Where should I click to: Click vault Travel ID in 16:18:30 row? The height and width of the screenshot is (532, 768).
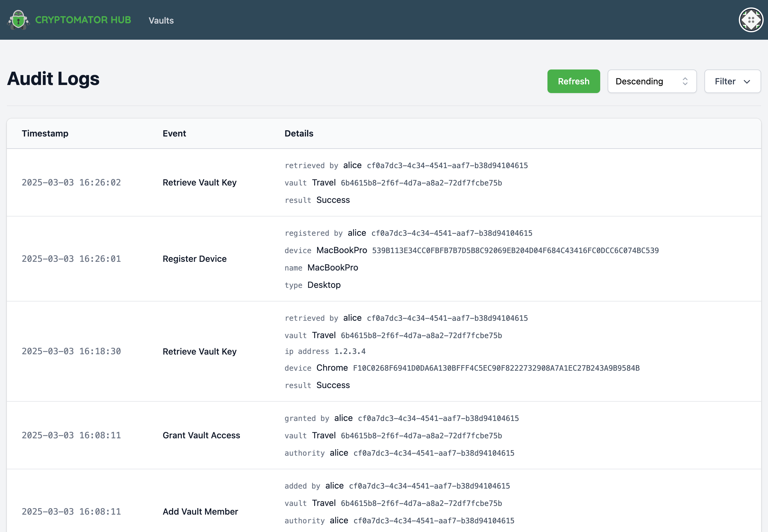pos(421,335)
